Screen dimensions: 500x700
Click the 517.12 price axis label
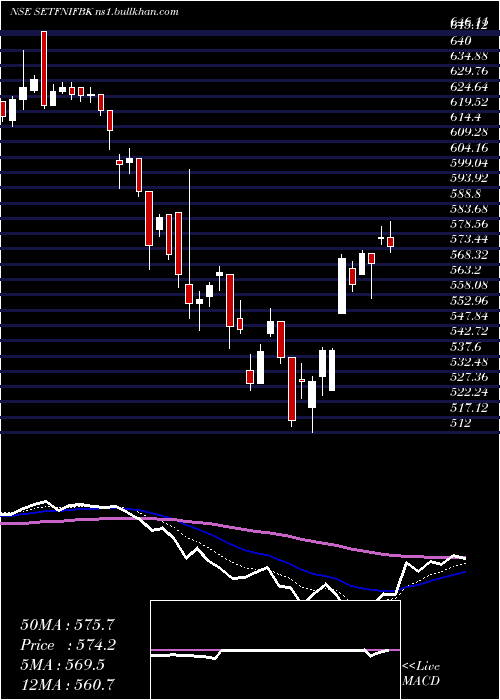coord(469,407)
